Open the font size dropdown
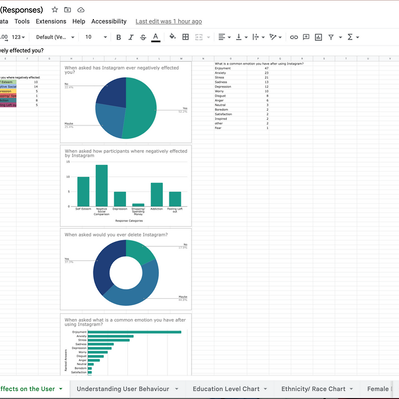Screen dimensions: 399x399 coord(96,37)
